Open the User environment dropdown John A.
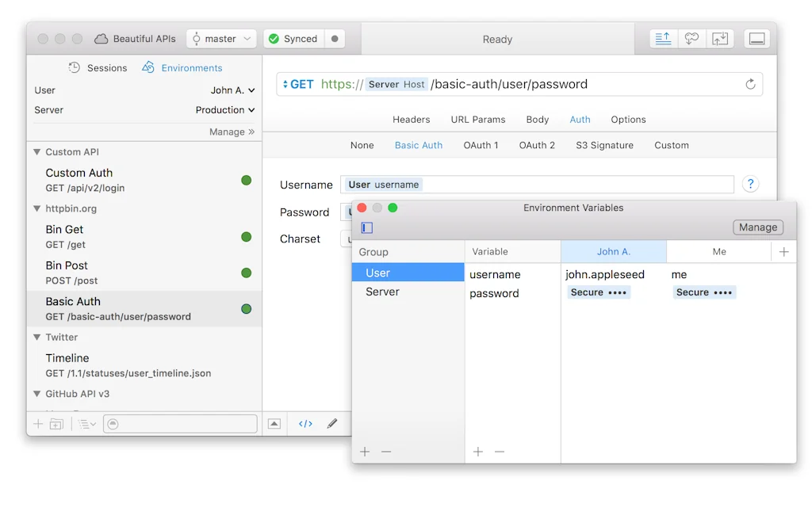Screen dimensions: 812x519 [x=232, y=90]
